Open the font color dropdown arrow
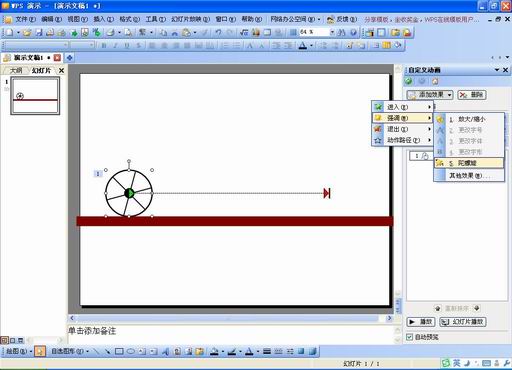512x370 pixels. tap(311, 45)
